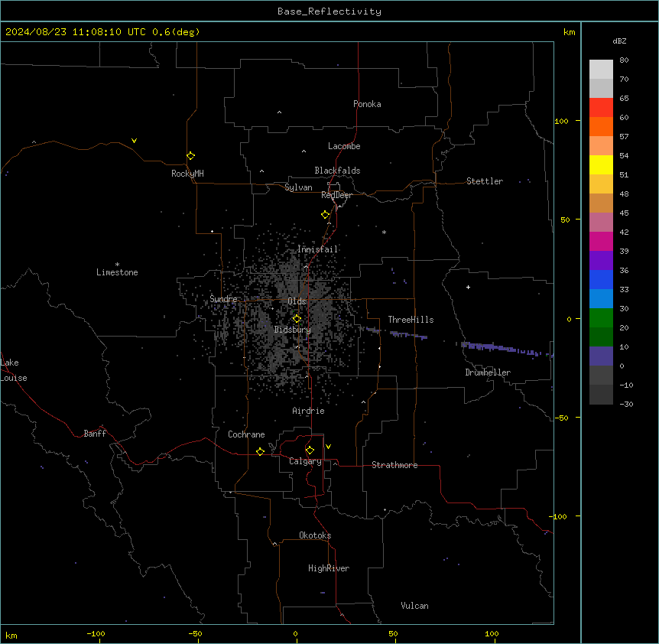Click the yellow diamond marker above RockyMH
The image size is (659, 644).
191,155
